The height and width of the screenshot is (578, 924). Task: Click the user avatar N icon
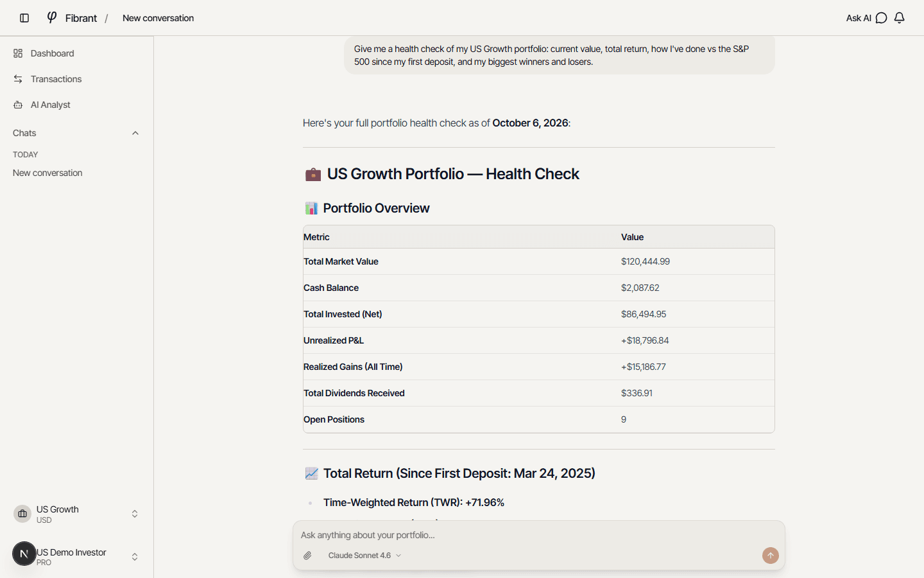click(24, 554)
